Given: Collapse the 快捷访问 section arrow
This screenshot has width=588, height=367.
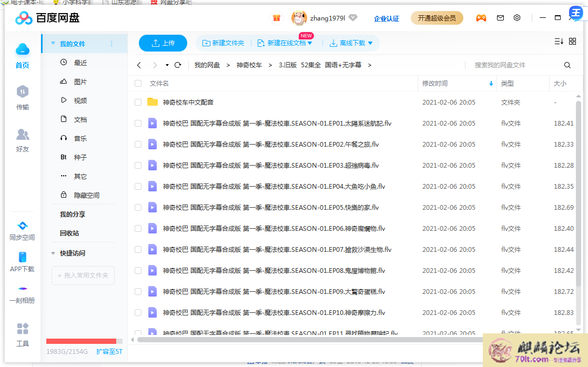Looking at the screenshot, I should click(53, 253).
